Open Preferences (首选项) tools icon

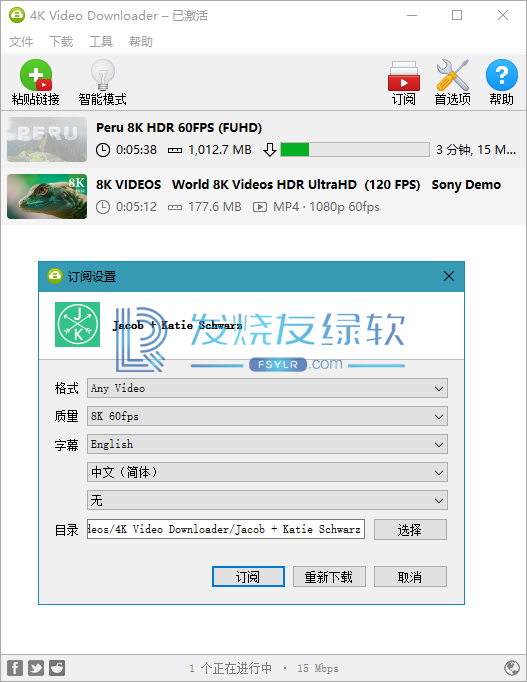click(452, 75)
